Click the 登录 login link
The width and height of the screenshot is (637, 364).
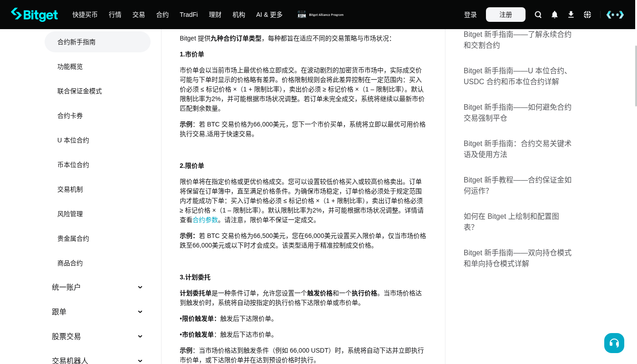[x=470, y=15]
